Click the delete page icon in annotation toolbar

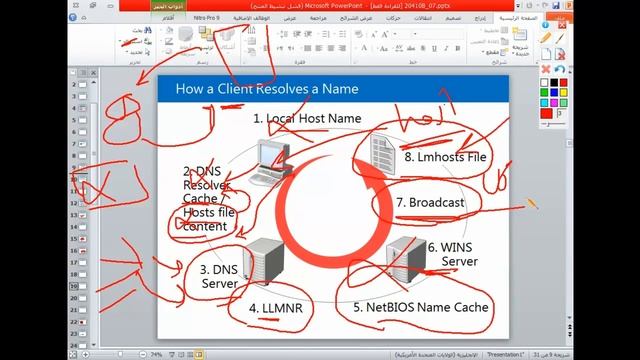pyautogui.click(x=560, y=53)
